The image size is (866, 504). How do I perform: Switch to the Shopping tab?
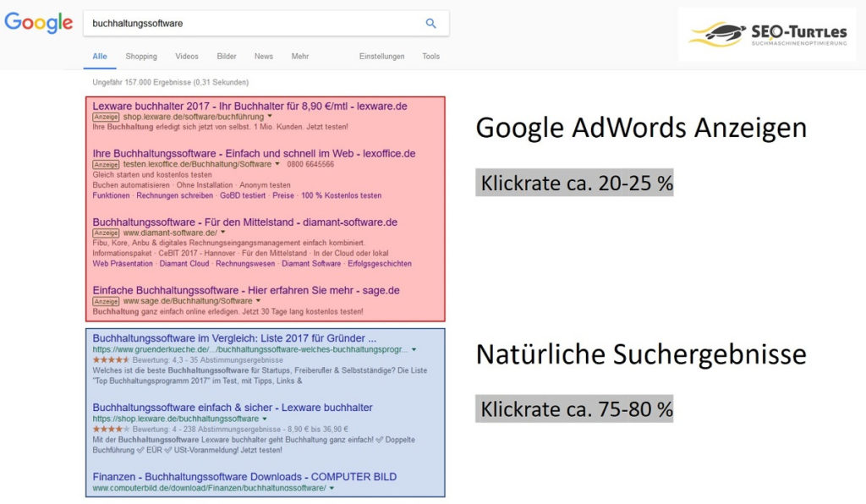[141, 57]
